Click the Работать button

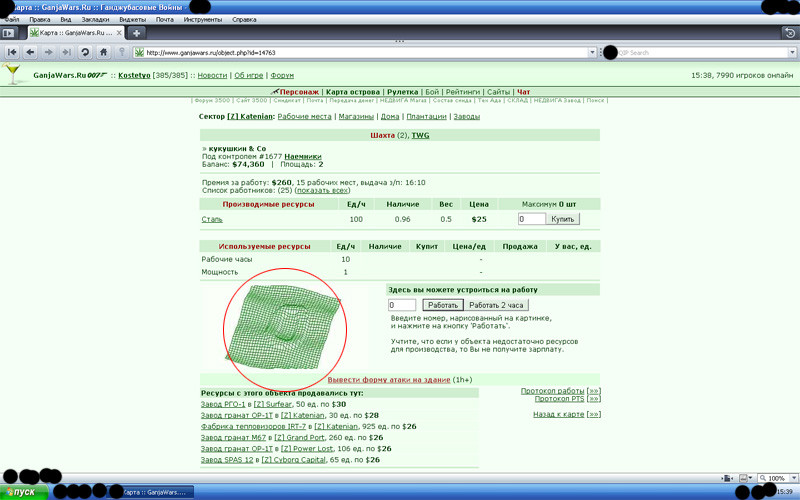click(442, 305)
